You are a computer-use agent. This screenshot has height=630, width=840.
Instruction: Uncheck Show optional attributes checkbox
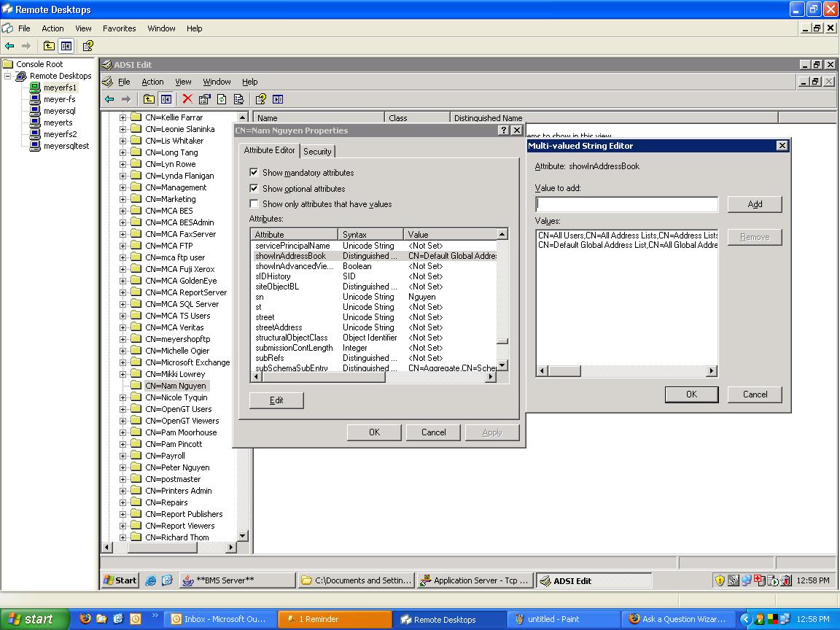coord(254,189)
